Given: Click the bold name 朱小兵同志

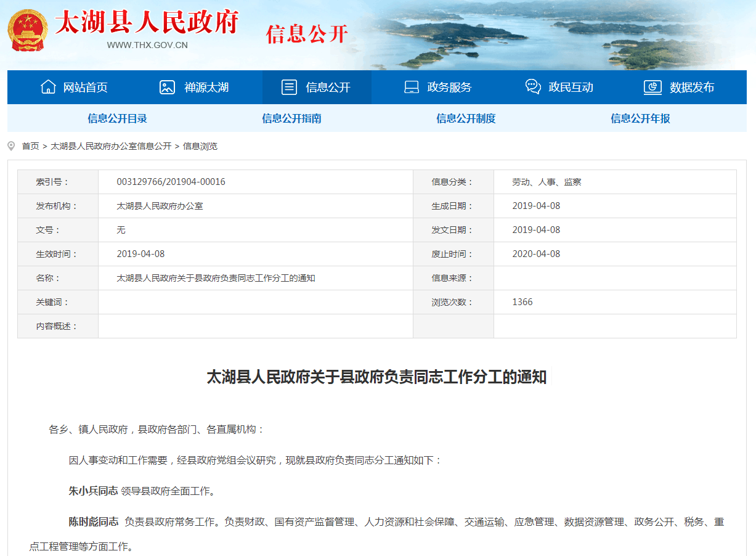Looking at the screenshot, I should click(x=93, y=491).
